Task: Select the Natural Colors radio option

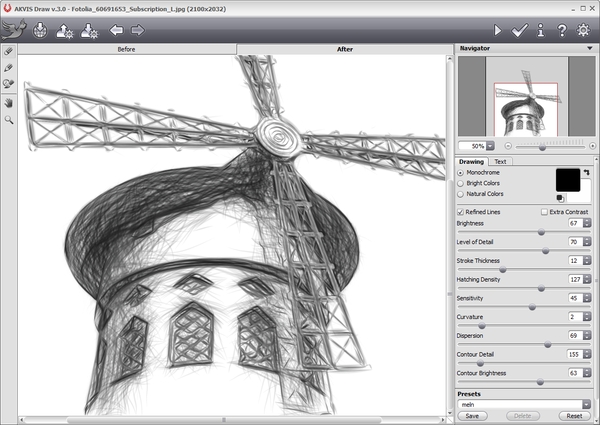Action: click(x=461, y=194)
